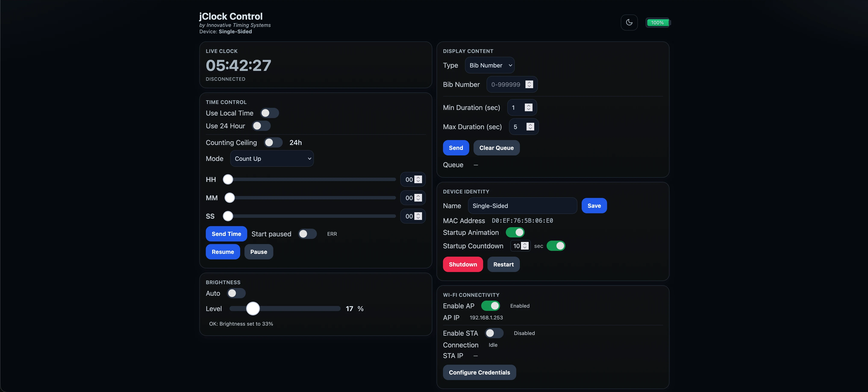Restart the device
Screen dimensions: 868x392
tap(503, 264)
